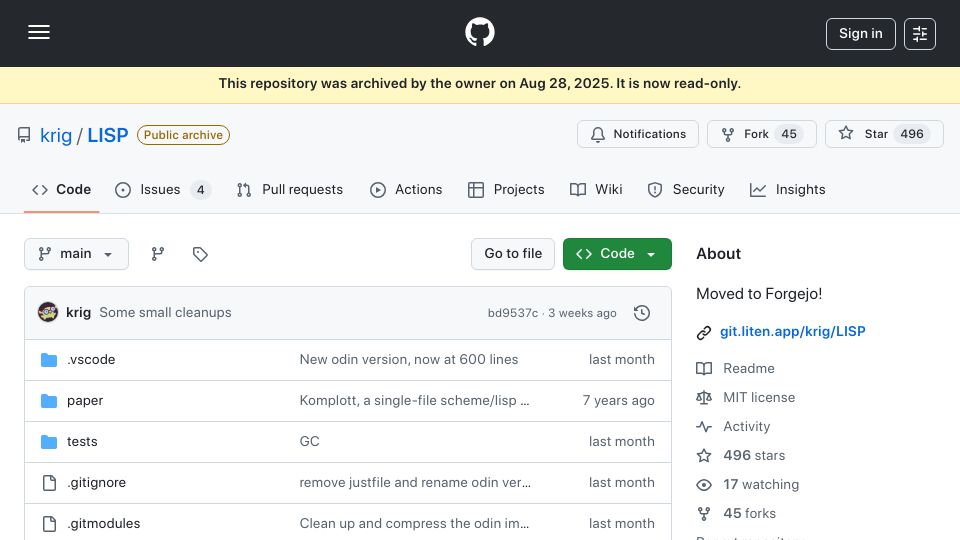Open the .vscode folder
The image size is (960, 540).
91,359
